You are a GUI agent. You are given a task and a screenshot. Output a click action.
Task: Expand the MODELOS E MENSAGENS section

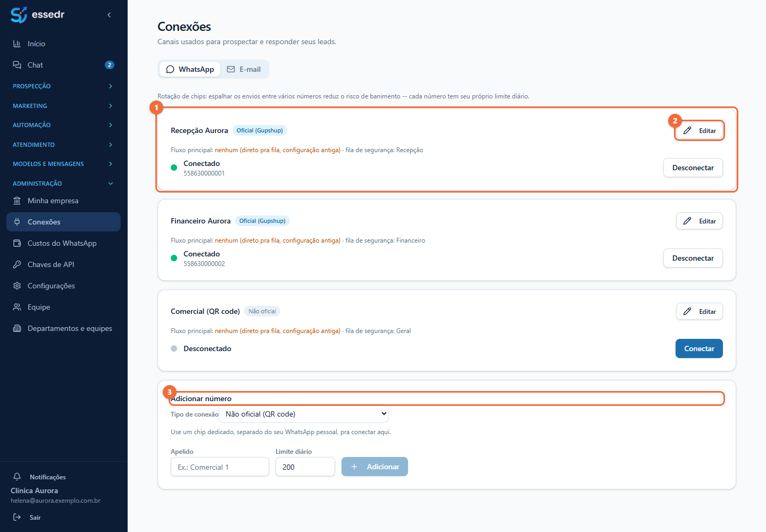click(64, 164)
